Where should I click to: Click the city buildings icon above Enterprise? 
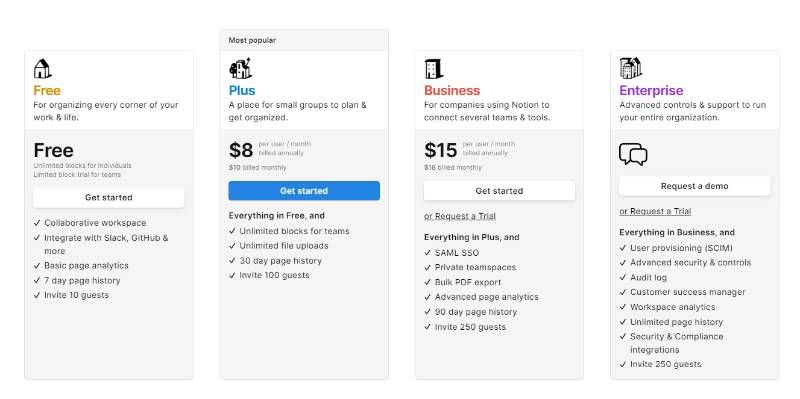click(x=631, y=68)
